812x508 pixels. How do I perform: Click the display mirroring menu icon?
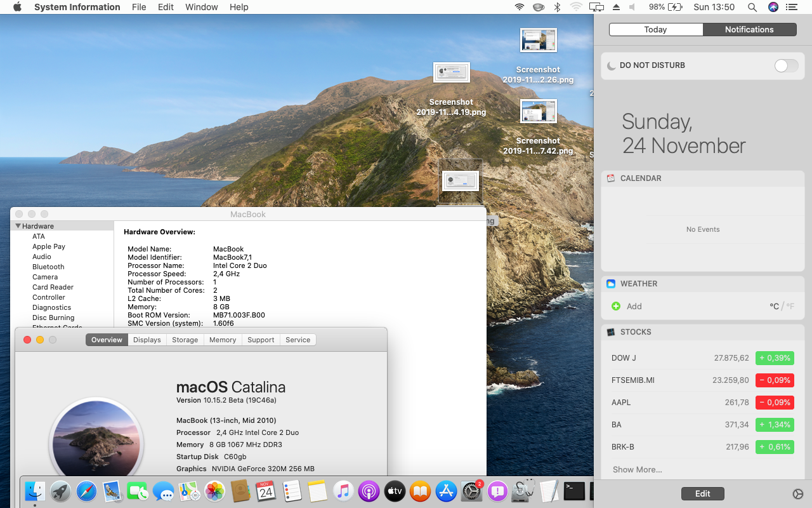[x=596, y=7]
